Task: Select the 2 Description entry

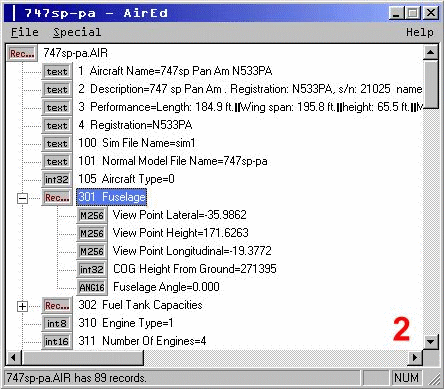Action: point(250,89)
